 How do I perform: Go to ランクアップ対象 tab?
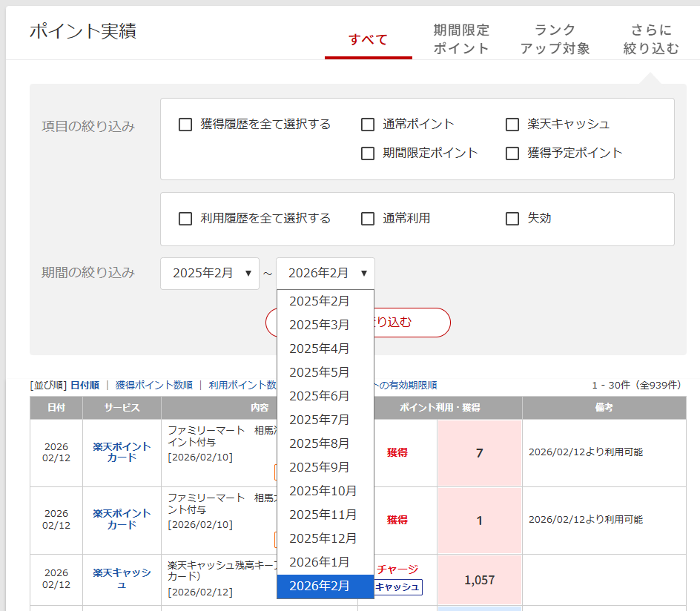pyautogui.click(x=555, y=40)
